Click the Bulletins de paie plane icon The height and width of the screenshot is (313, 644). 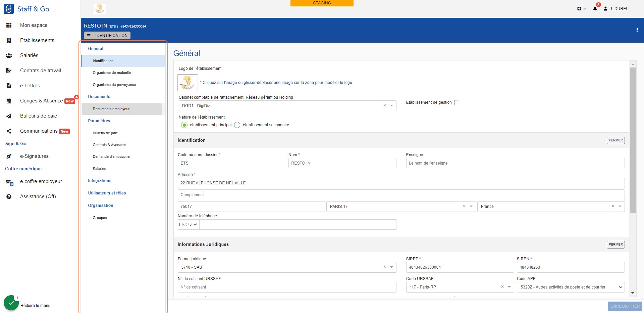pyautogui.click(x=9, y=116)
